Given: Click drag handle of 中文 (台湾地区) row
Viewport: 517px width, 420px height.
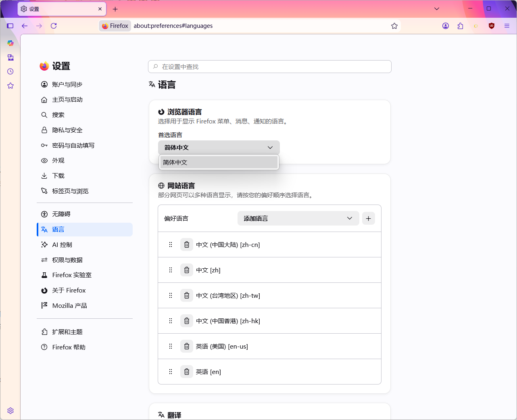Looking at the screenshot, I should coord(171,295).
